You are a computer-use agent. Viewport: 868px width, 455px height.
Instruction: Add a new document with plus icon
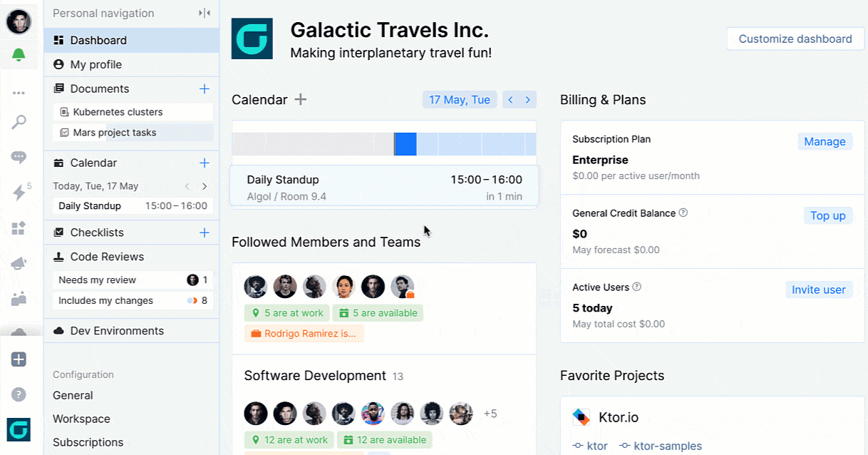point(205,89)
